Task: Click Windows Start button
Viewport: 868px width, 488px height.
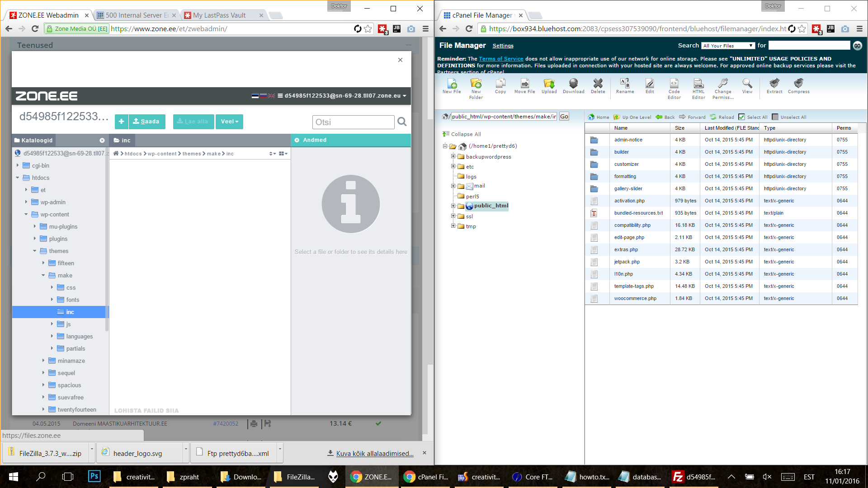Action: 14,476
